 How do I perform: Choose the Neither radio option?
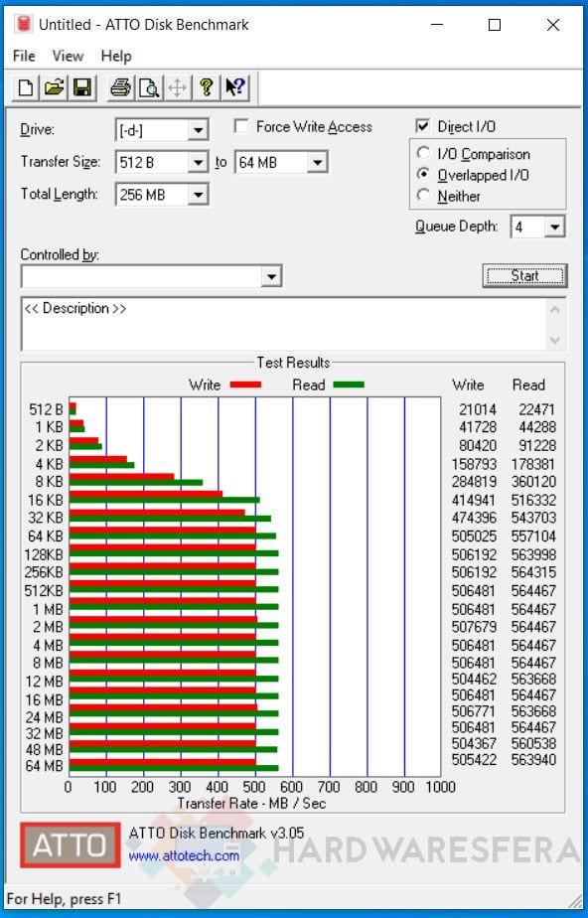click(423, 195)
